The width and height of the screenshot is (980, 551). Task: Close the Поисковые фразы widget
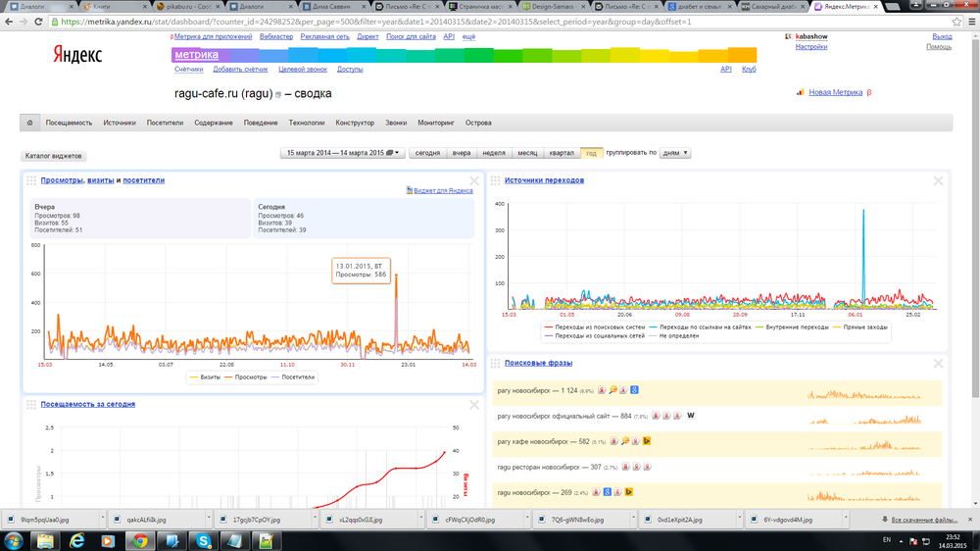(x=938, y=364)
